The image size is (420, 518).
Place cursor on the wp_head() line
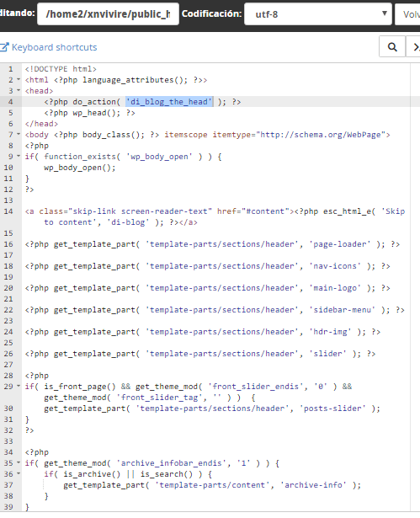pos(89,113)
